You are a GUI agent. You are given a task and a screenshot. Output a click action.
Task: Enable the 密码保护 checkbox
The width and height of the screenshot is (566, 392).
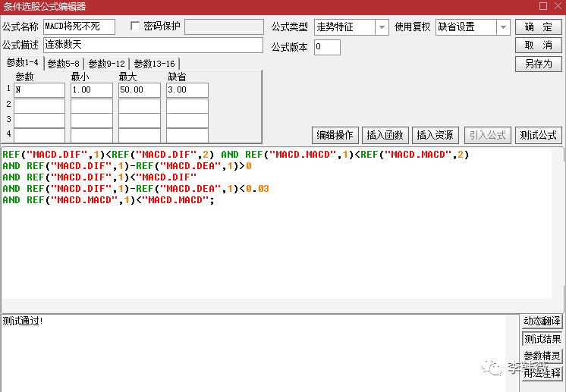(x=136, y=27)
